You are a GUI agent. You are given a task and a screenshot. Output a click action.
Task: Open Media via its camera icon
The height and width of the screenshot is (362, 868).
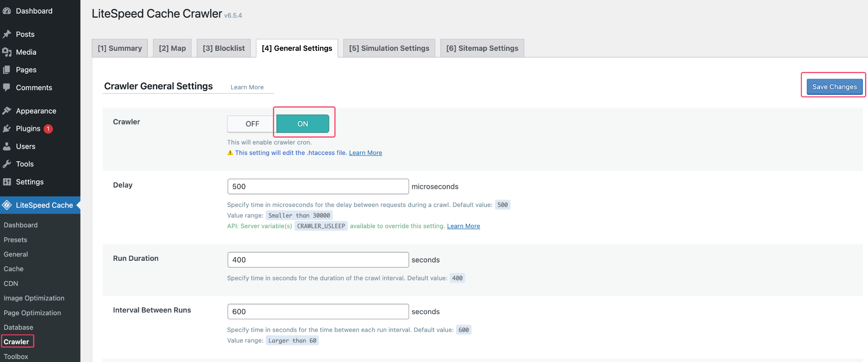[x=7, y=52]
